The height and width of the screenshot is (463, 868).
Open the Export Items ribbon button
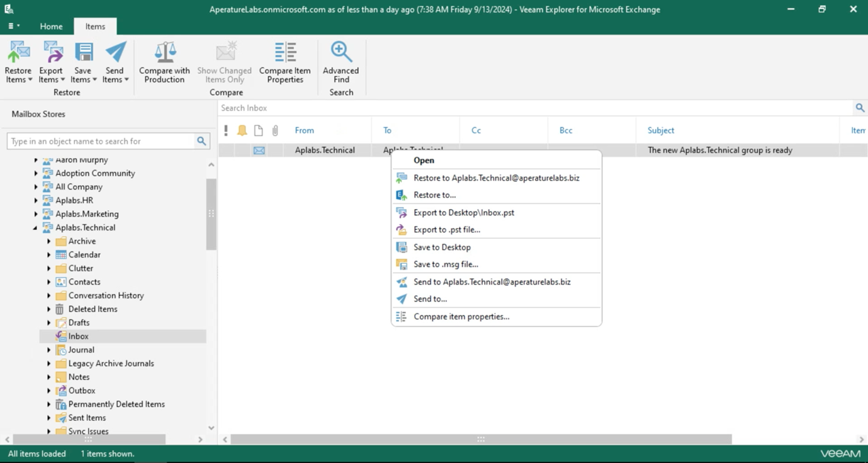point(52,62)
